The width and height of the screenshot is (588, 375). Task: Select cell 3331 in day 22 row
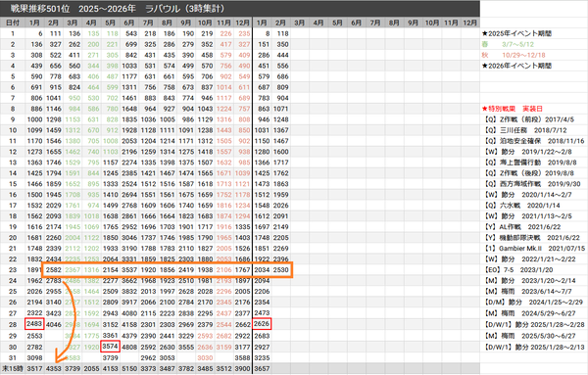coord(129,258)
